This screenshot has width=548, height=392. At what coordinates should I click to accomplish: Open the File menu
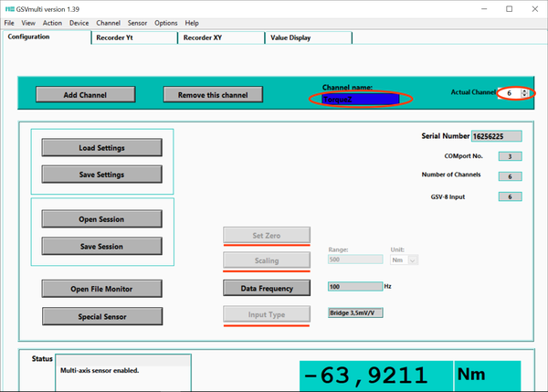[x=9, y=23]
